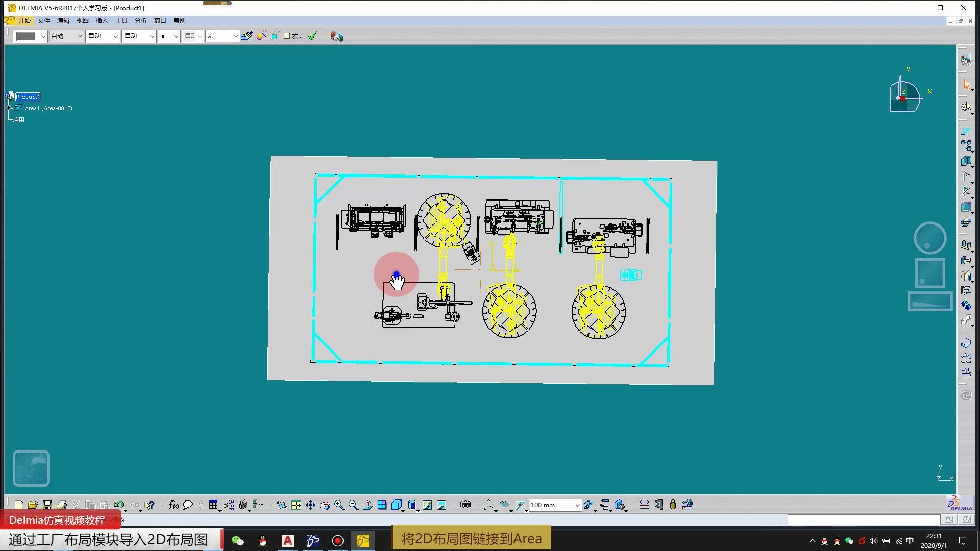Click the Fit All In icon

coord(296,505)
